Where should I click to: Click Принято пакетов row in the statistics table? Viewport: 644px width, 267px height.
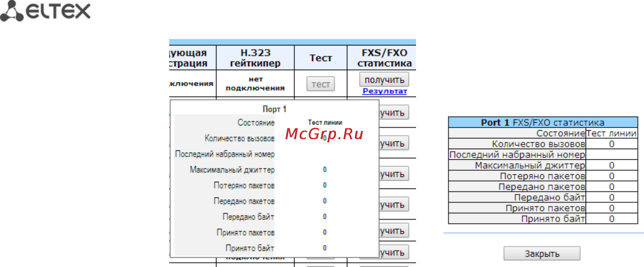(x=543, y=208)
